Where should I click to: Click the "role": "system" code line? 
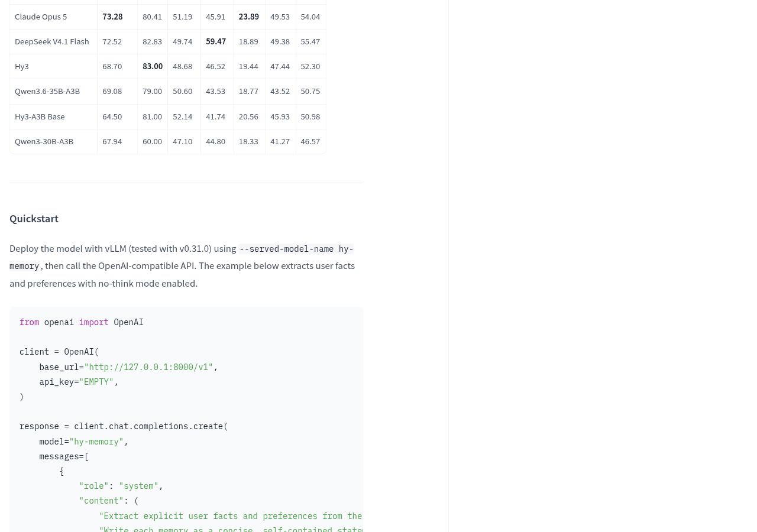pos(121,486)
